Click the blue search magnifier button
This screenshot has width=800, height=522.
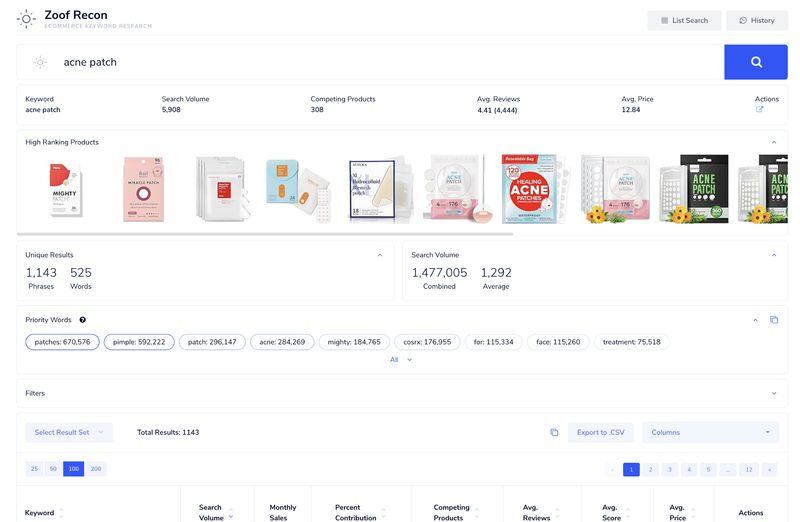[x=755, y=62]
